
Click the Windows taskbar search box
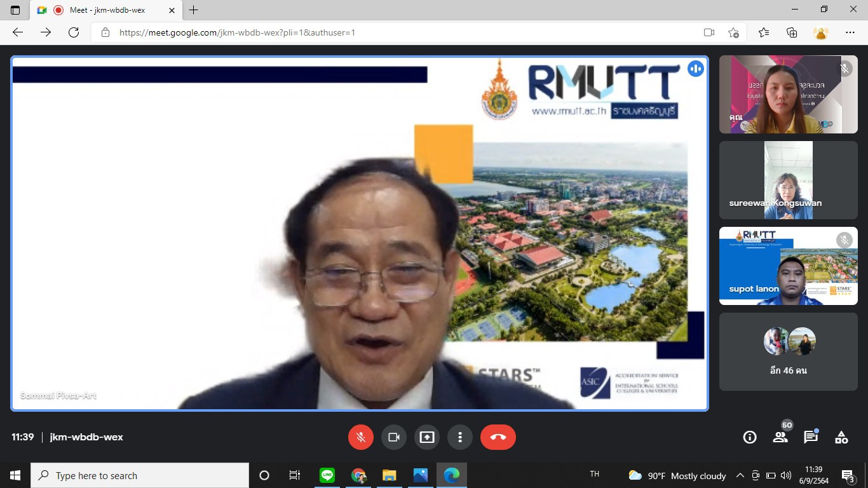(140, 475)
